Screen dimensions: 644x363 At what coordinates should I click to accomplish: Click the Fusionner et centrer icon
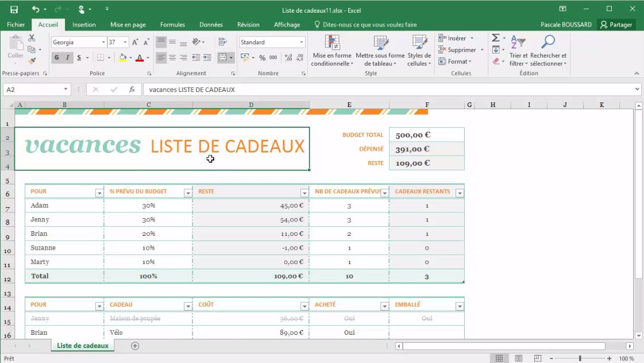222,58
